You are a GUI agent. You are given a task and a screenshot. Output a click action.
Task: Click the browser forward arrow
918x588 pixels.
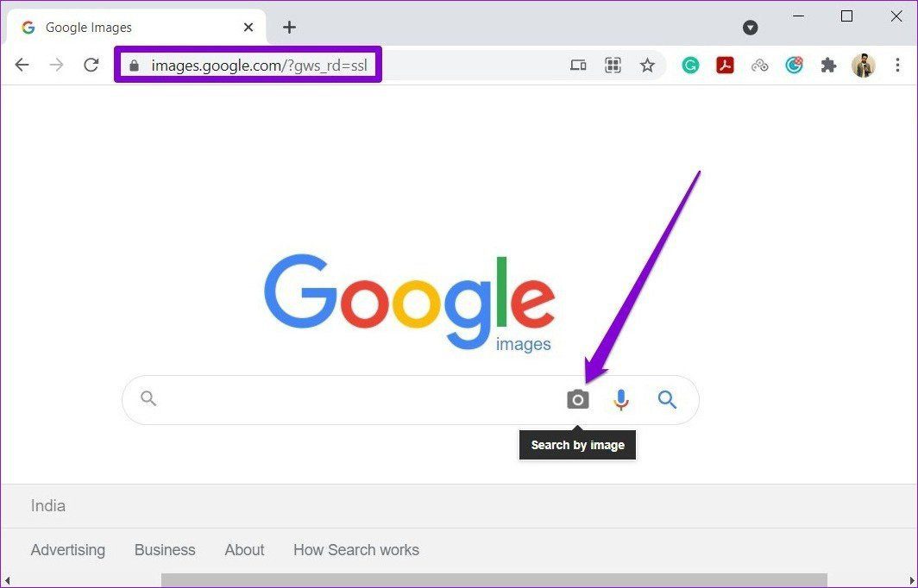[57, 65]
